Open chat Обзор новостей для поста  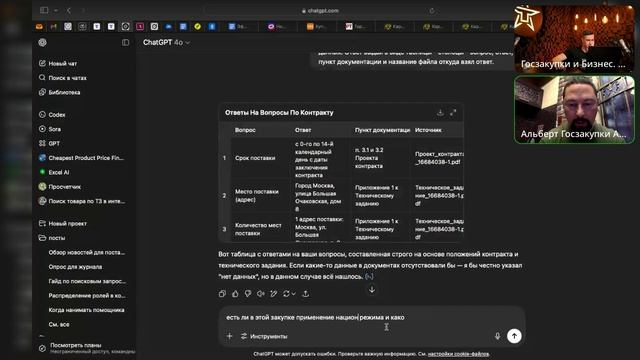click(87, 252)
